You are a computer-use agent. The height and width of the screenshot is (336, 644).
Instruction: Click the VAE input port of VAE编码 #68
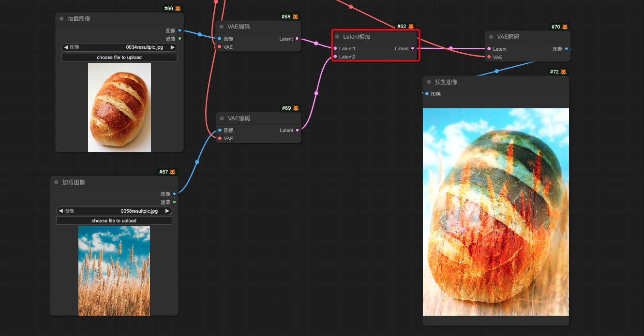point(219,47)
